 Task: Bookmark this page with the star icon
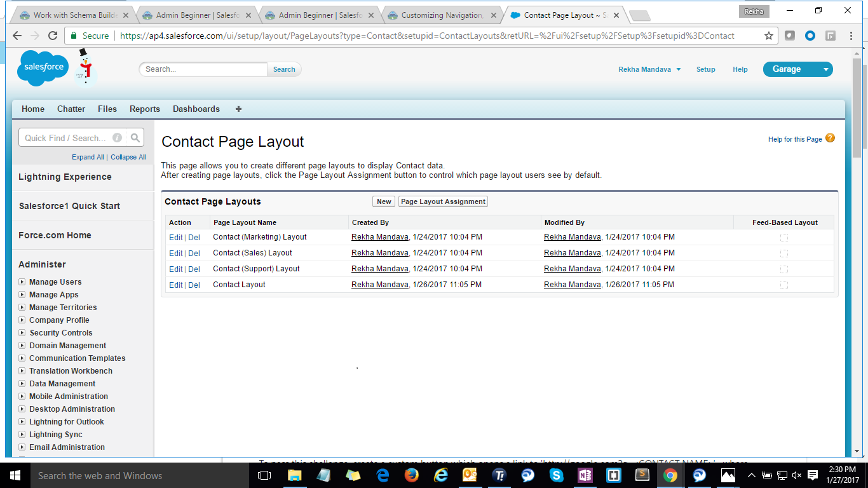(769, 36)
